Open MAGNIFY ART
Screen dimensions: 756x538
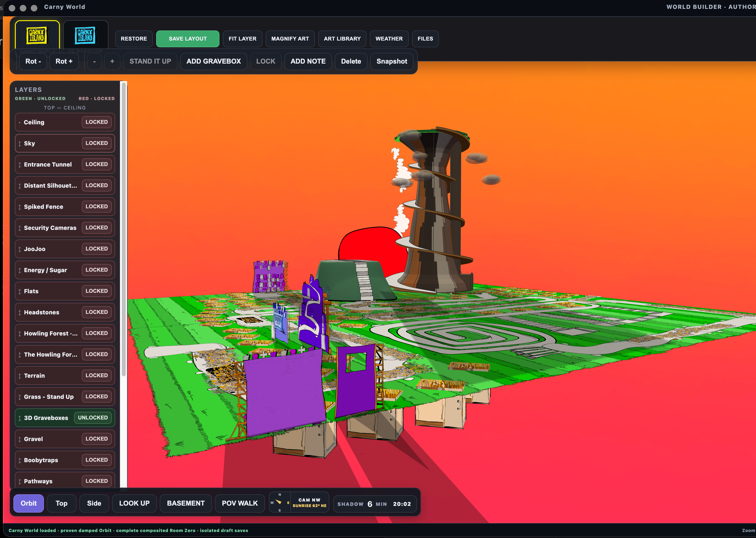(290, 39)
